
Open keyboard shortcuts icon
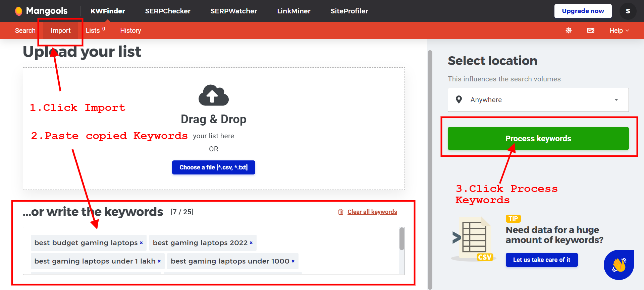[591, 30]
